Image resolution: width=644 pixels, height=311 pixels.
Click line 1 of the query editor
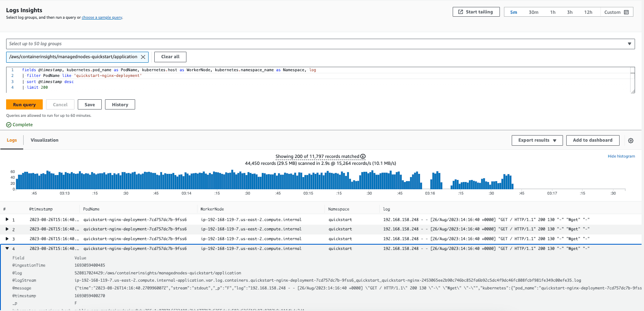point(169,70)
